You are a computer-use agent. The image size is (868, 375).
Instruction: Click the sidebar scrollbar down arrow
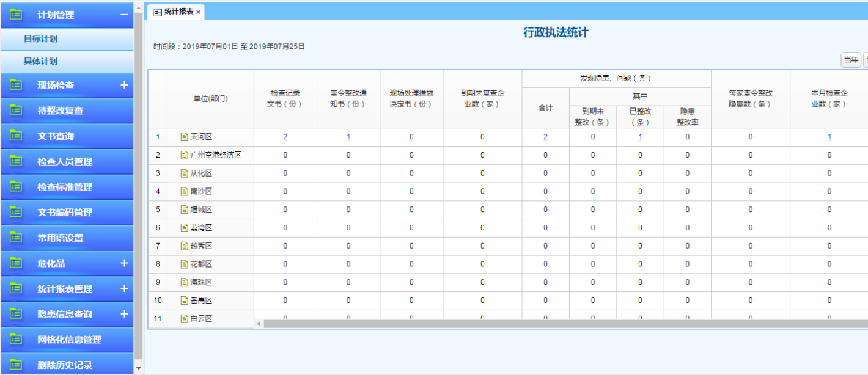coord(138,368)
